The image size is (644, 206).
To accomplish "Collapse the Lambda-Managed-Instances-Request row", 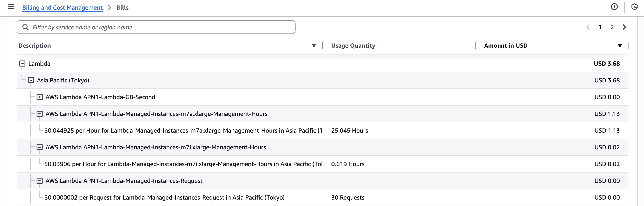I will (x=40, y=180).
